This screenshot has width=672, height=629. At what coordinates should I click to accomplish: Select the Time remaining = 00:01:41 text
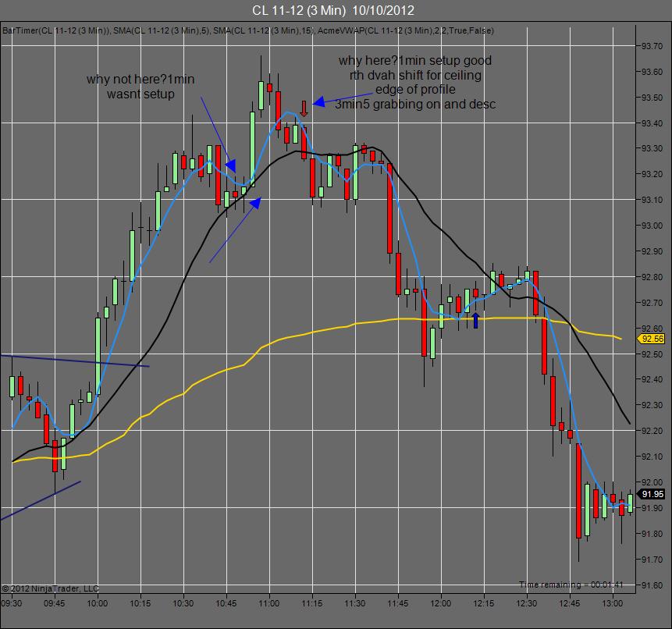[571, 585]
